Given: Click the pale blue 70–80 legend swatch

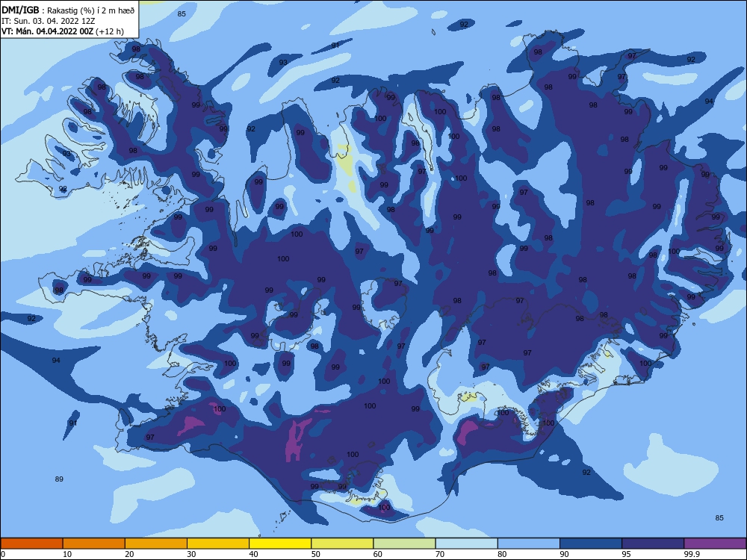Looking at the screenshot, I should pyautogui.click(x=467, y=544).
